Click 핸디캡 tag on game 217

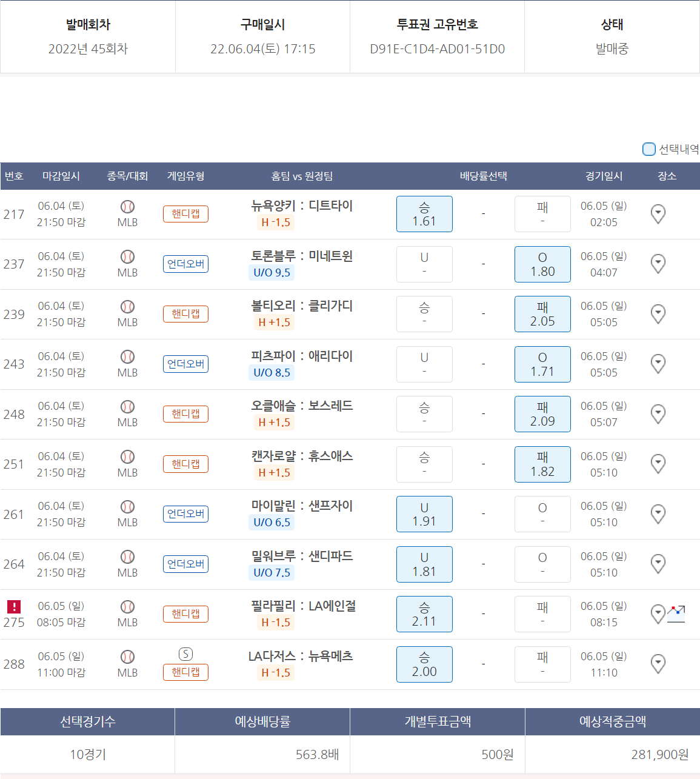[x=185, y=214]
